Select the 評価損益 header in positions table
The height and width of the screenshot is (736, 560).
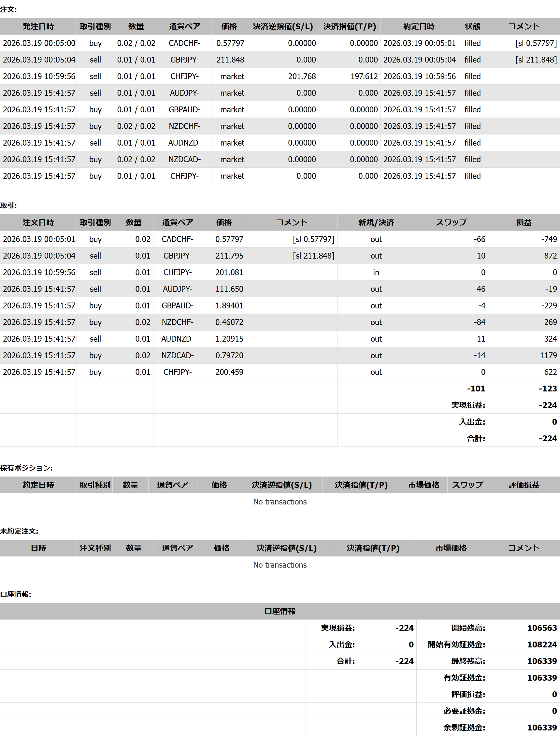(523, 485)
